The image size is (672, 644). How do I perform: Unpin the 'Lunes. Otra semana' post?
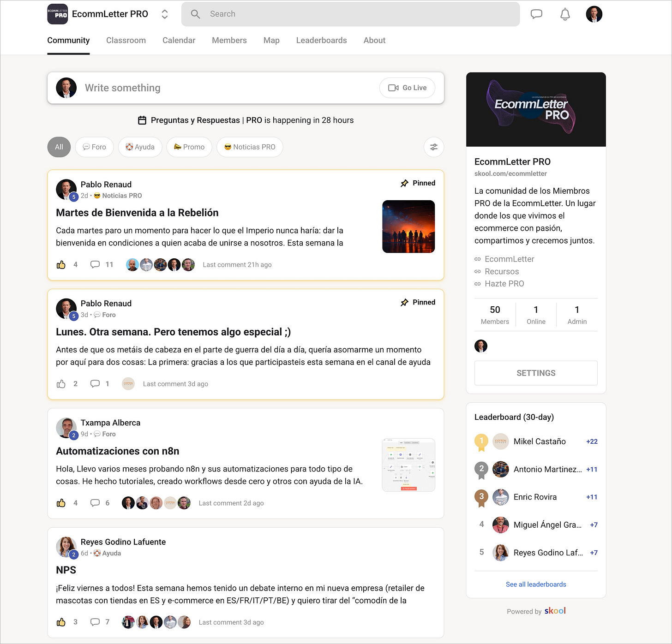[x=418, y=302]
